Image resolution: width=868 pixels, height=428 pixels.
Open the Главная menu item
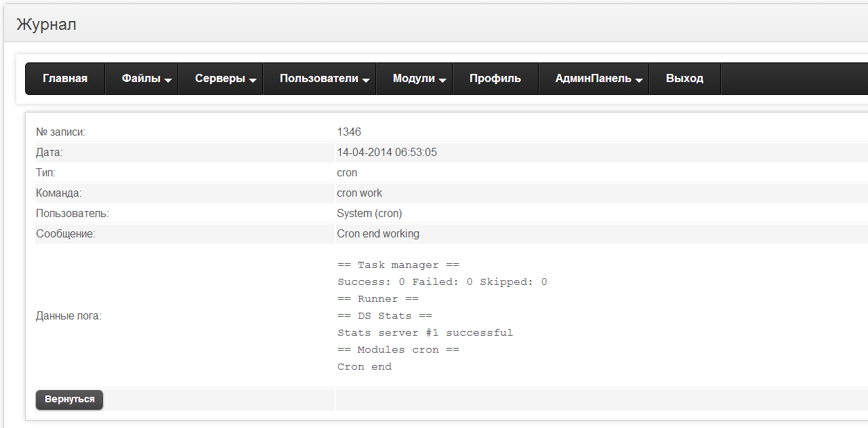click(65, 79)
